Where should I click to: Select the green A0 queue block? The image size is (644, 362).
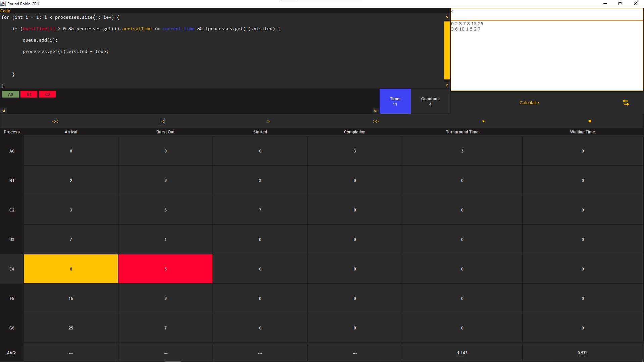[x=10, y=95]
